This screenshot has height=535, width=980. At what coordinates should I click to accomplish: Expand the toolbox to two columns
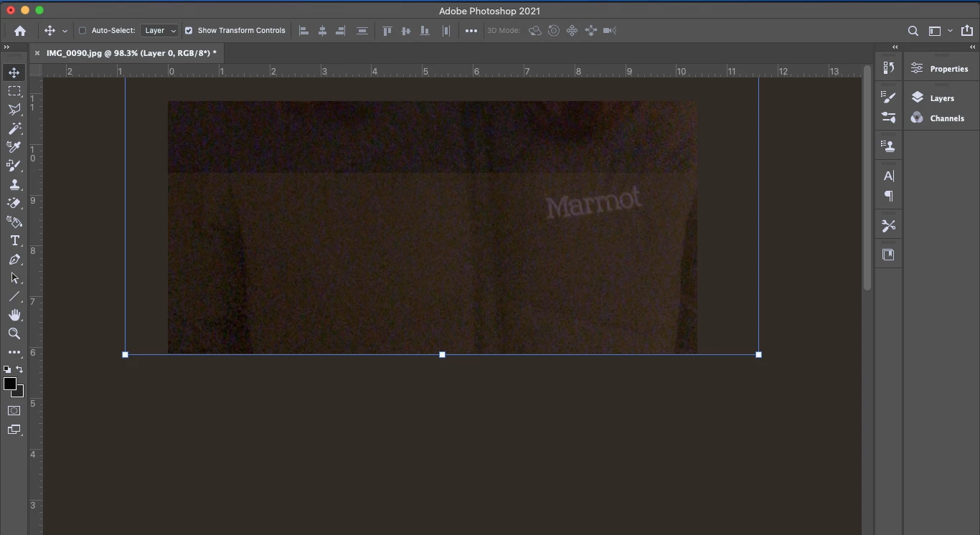coord(6,47)
